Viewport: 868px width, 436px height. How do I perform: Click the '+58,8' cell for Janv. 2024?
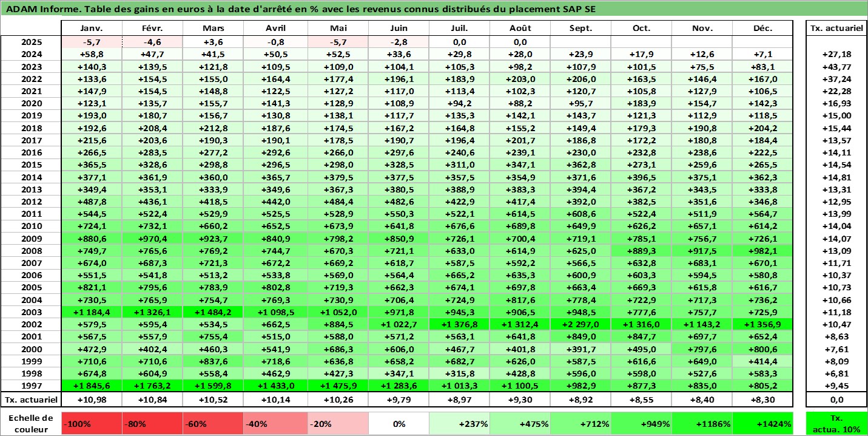coord(92,54)
